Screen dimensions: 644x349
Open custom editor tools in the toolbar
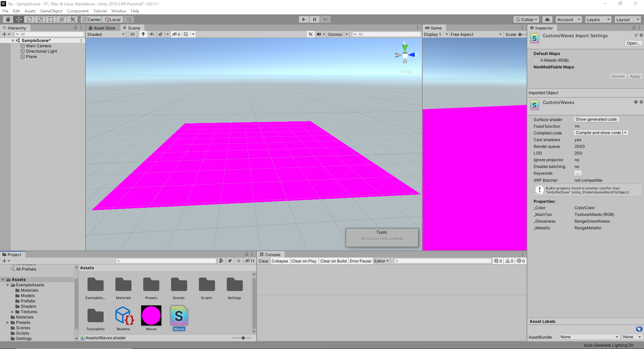coord(72,19)
